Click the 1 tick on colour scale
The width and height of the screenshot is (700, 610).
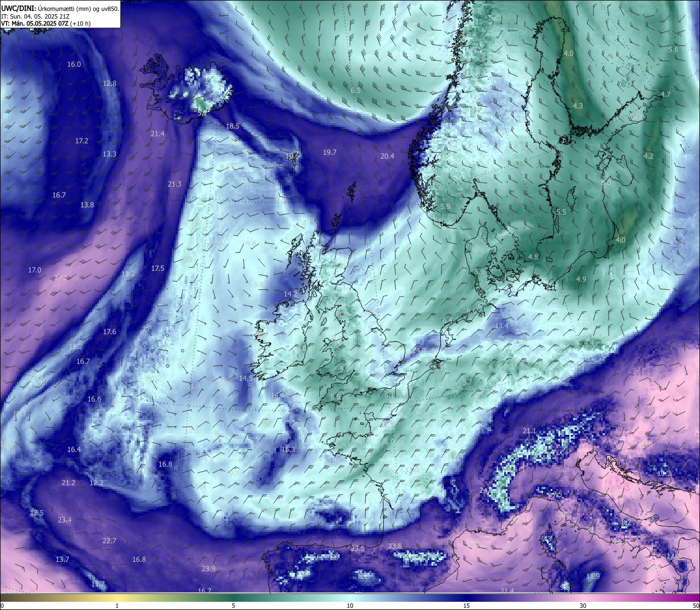click(117, 605)
